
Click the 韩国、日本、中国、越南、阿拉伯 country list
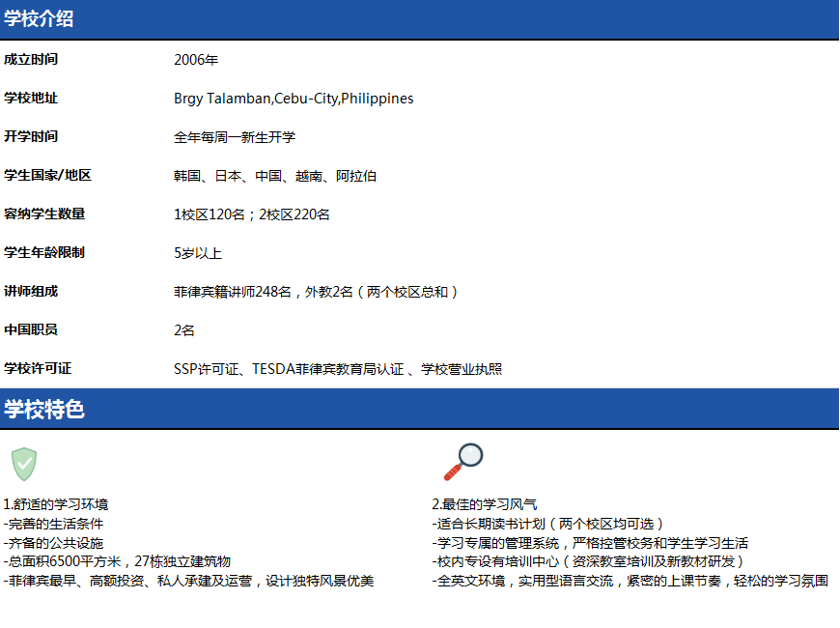click(x=275, y=176)
